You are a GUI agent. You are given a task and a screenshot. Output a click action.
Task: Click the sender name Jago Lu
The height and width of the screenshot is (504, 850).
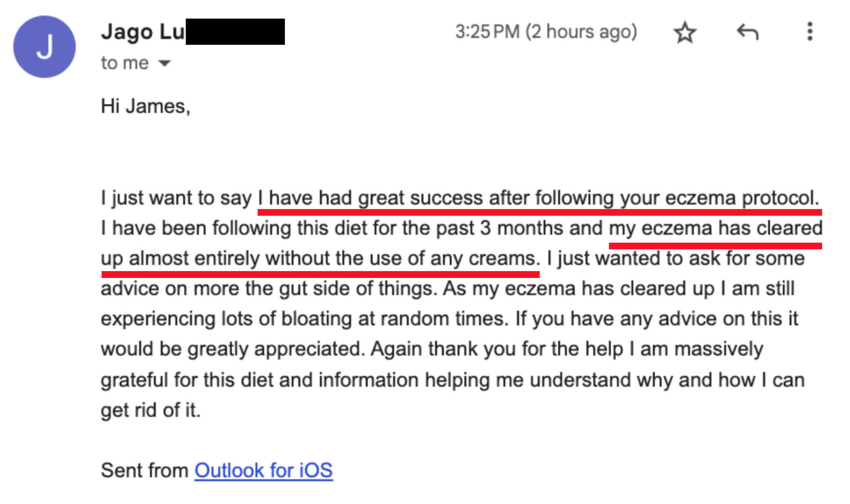tap(142, 32)
